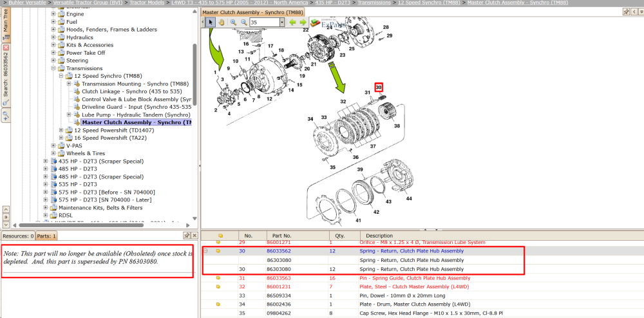Screen dimensions: 644x318
Task: Click the Hydraulics folder icon
Action: click(62, 37)
